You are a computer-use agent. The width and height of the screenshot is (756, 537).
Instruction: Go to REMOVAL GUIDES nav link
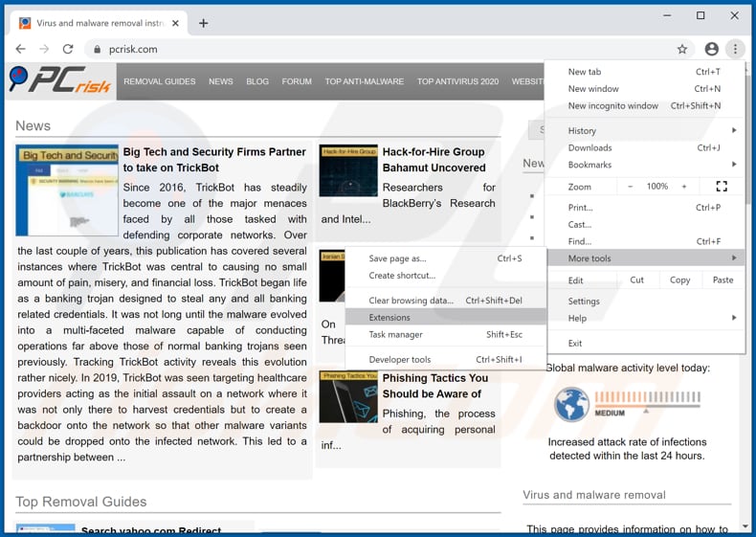pyautogui.click(x=160, y=81)
